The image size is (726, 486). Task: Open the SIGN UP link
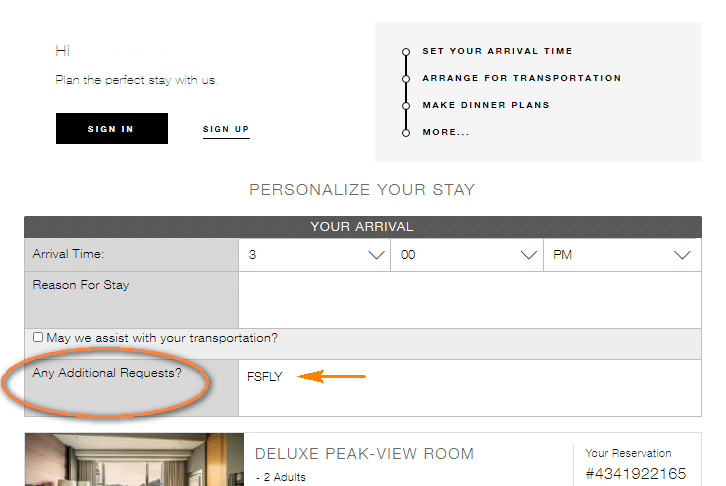point(226,129)
